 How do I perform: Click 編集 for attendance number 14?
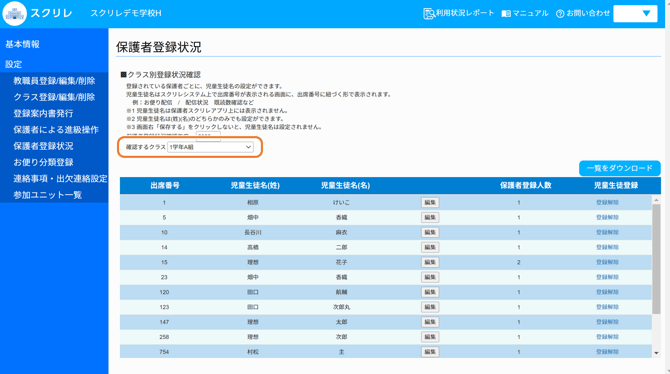click(x=430, y=247)
